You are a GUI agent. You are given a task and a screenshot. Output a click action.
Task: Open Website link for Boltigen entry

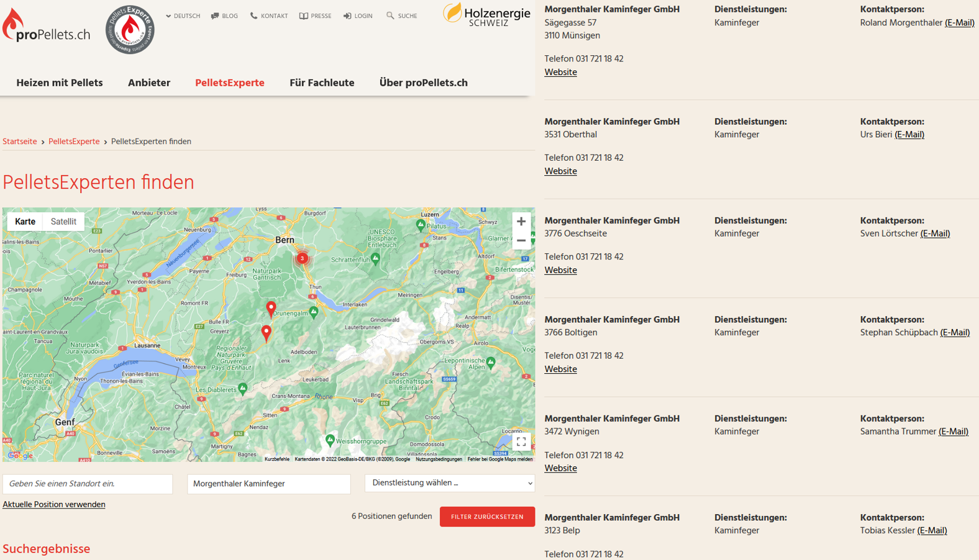click(561, 369)
